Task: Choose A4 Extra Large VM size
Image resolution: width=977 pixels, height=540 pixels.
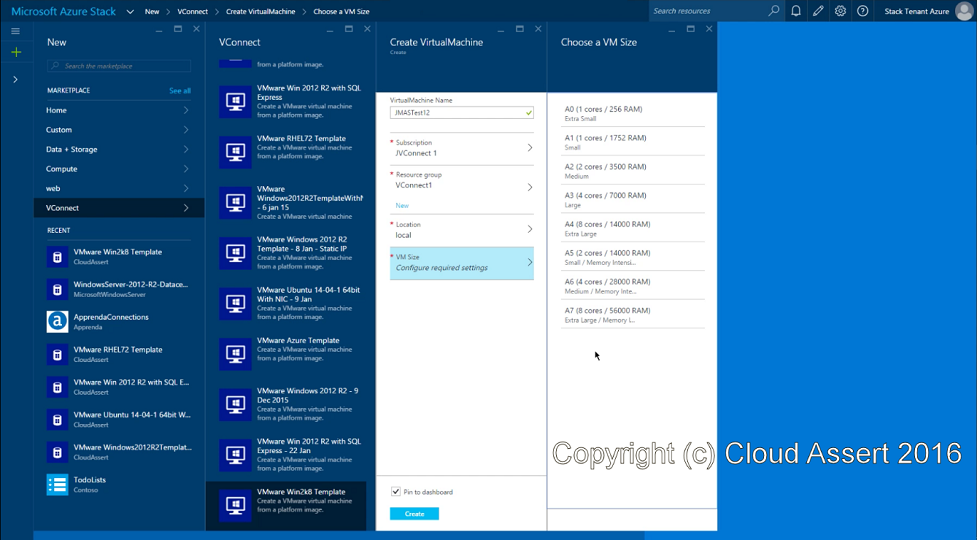Action: click(x=633, y=229)
